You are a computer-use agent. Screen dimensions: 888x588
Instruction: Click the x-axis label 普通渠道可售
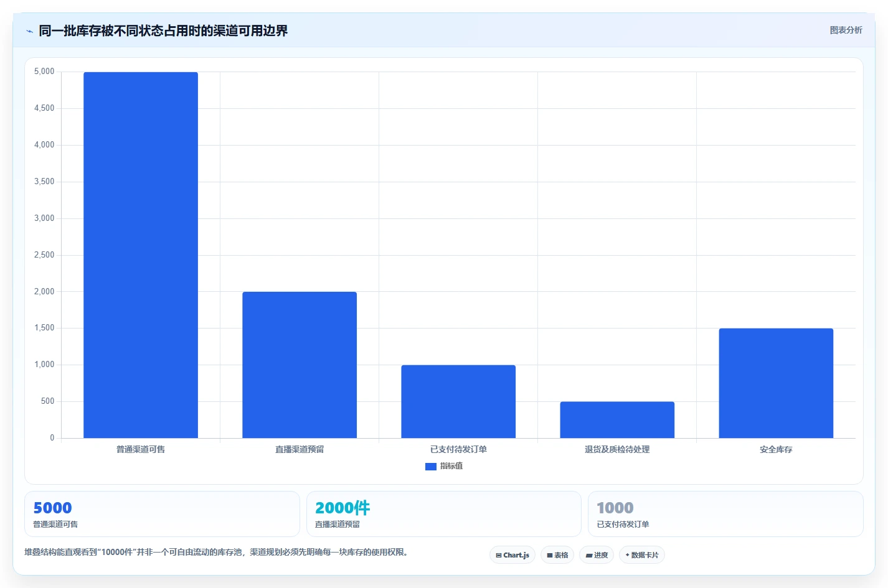(x=141, y=449)
